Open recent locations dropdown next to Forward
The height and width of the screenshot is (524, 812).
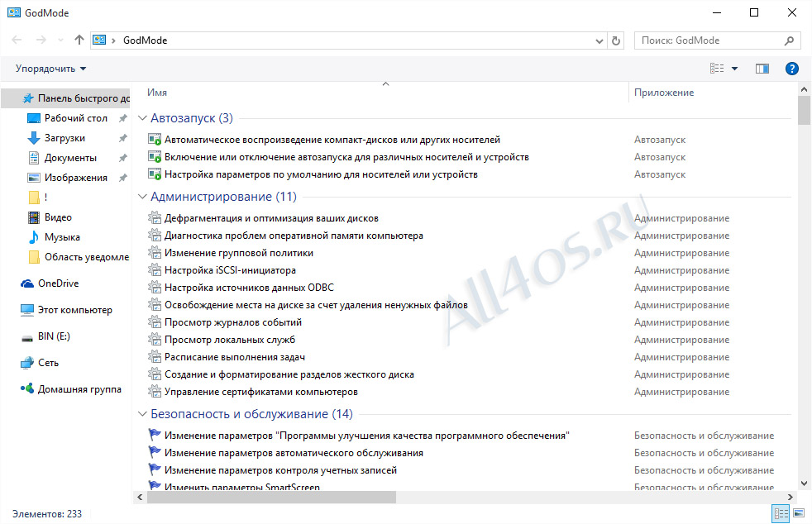point(60,40)
